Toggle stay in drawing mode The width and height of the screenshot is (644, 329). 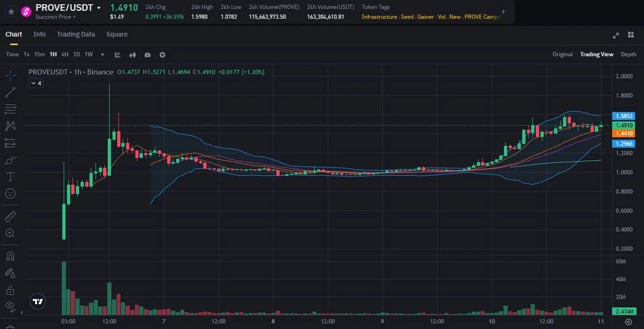10,273
